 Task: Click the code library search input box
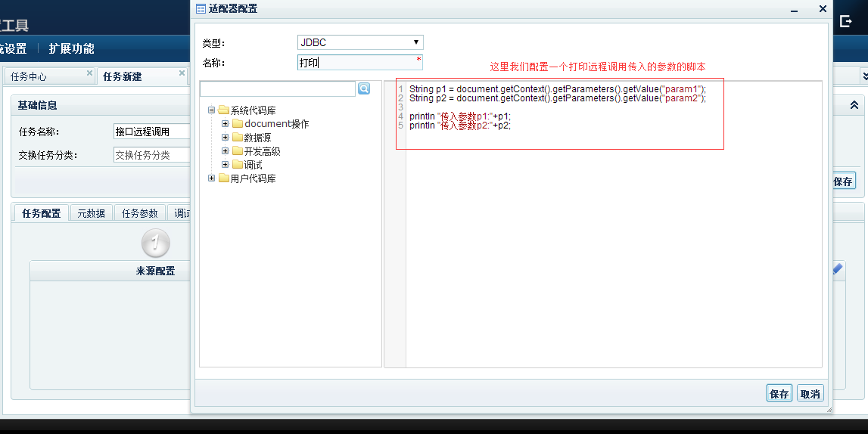pyautogui.click(x=277, y=88)
